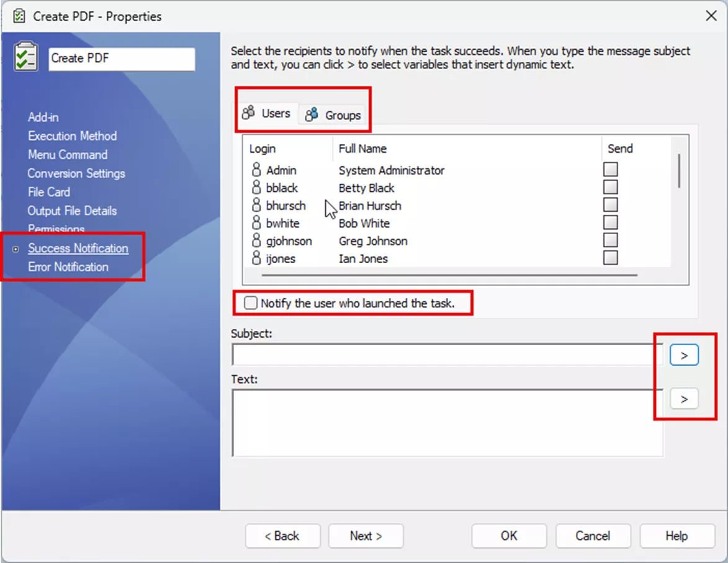Screen dimensions: 728x563
Task: Select the Betty Black name cell
Action: pos(366,187)
